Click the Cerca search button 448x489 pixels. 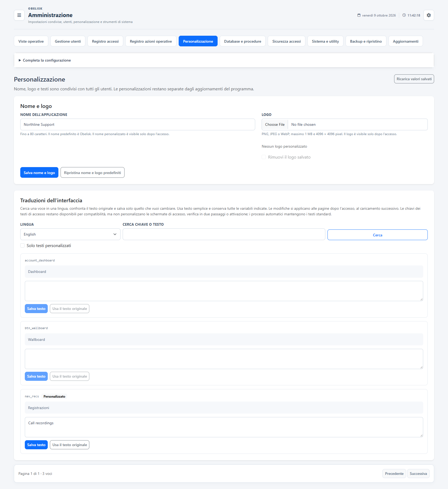[x=378, y=235]
